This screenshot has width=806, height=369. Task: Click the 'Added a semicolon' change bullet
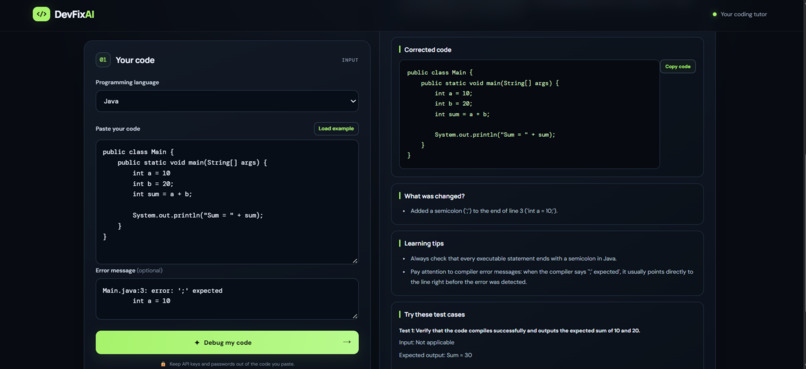click(484, 211)
